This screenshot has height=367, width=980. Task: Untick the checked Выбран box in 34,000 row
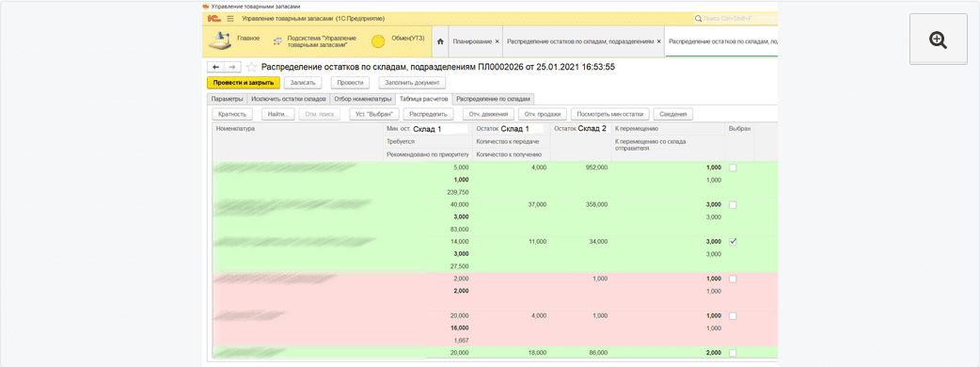(734, 242)
